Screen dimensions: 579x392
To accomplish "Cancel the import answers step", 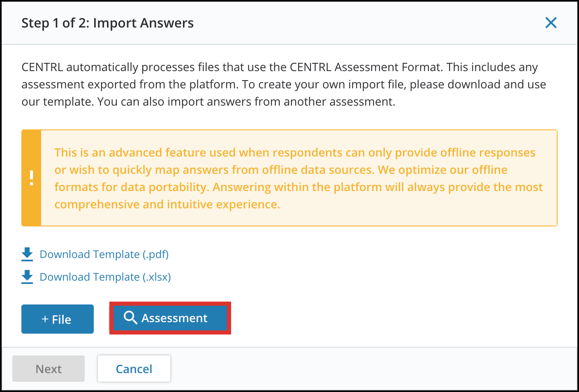I will (x=134, y=369).
